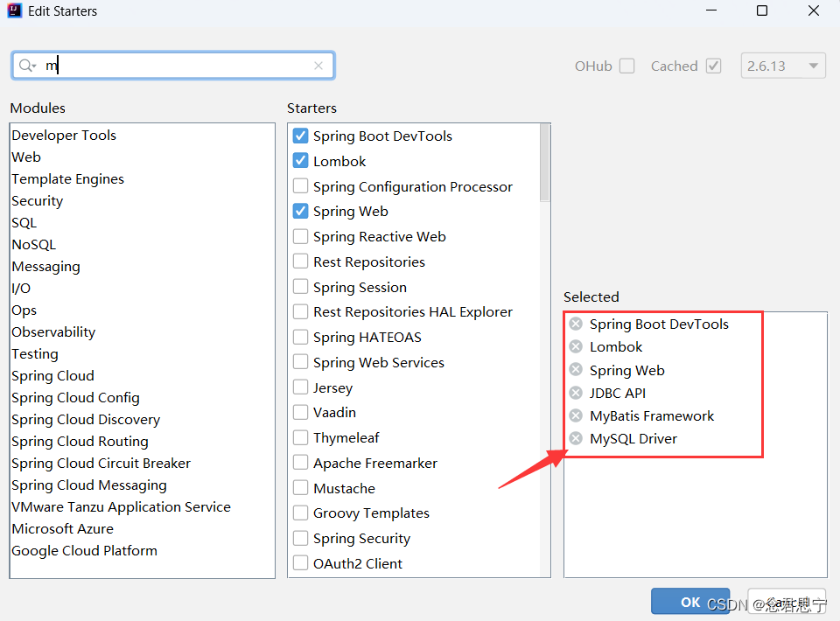Viewport: 840px width, 621px height.
Task: Check OAuth2 Client starter
Action: point(300,563)
